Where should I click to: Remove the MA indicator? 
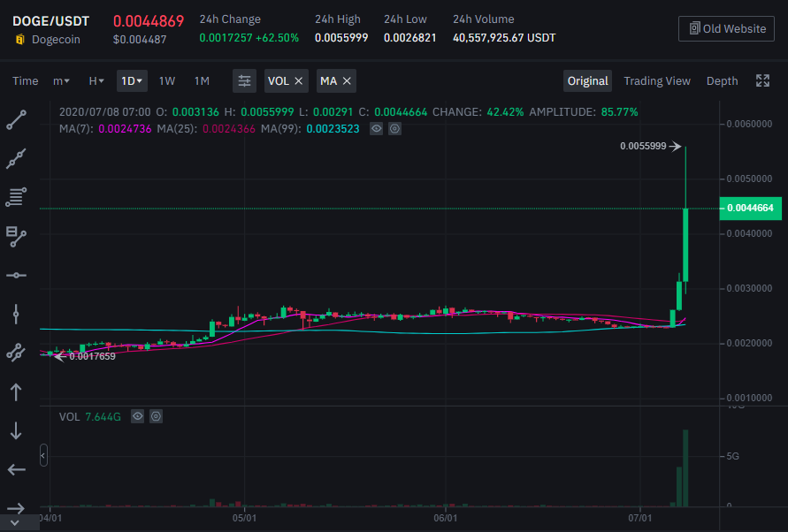[x=347, y=81]
